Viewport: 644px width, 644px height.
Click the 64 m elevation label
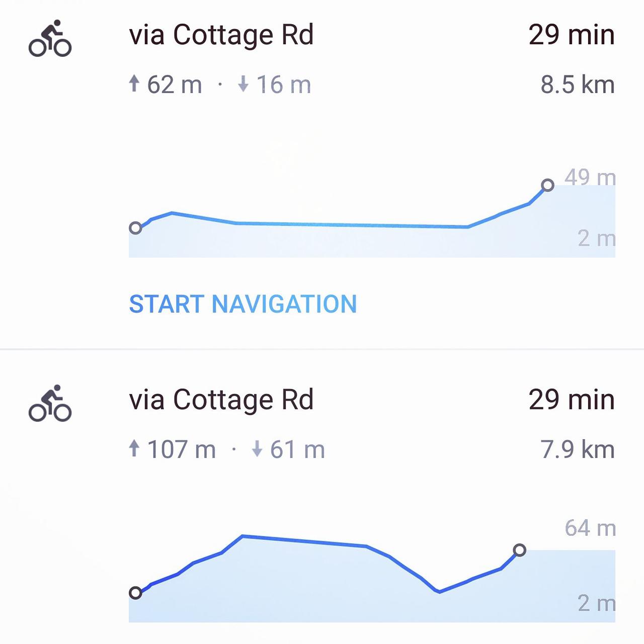click(590, 528)
